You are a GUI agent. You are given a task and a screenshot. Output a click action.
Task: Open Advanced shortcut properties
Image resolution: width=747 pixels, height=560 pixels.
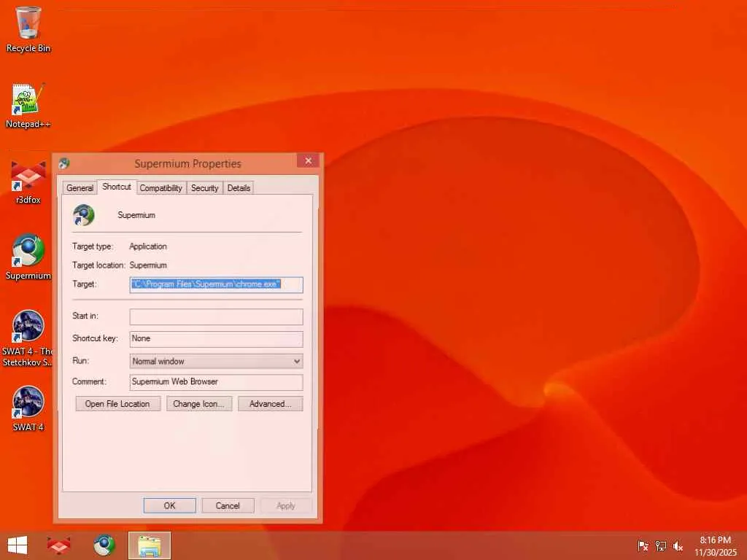point(270,404)
